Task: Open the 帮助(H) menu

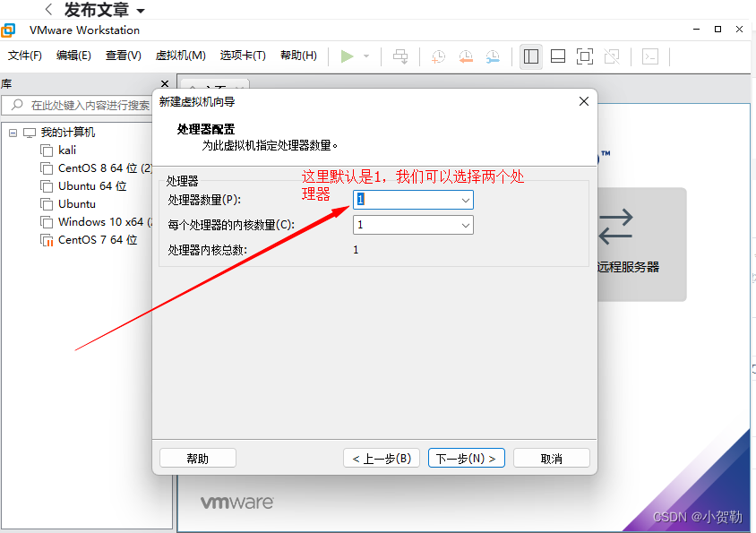Action: (298, 56)
